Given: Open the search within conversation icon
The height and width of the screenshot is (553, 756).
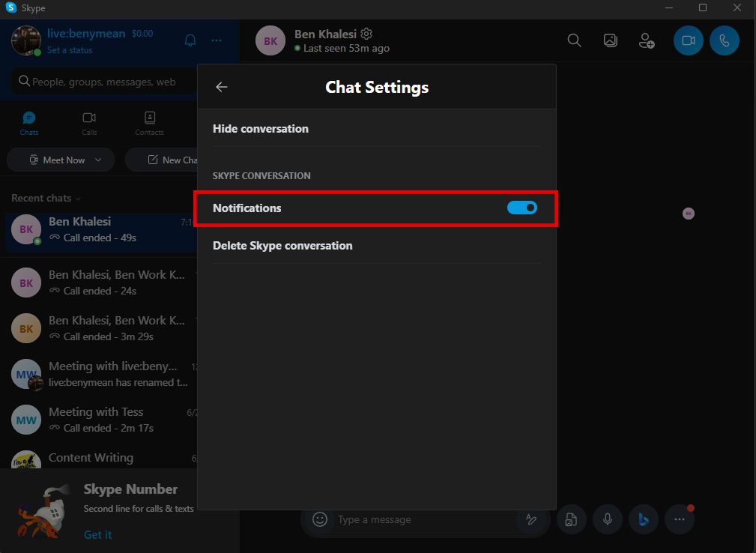Looking at the screenshot, I should pos(574,40).
